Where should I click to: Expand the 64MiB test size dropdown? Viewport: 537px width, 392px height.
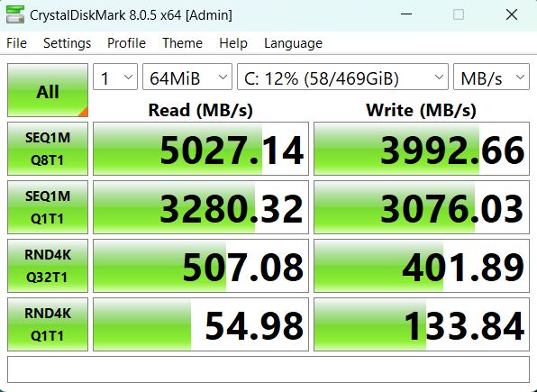(x=187, y=77)
